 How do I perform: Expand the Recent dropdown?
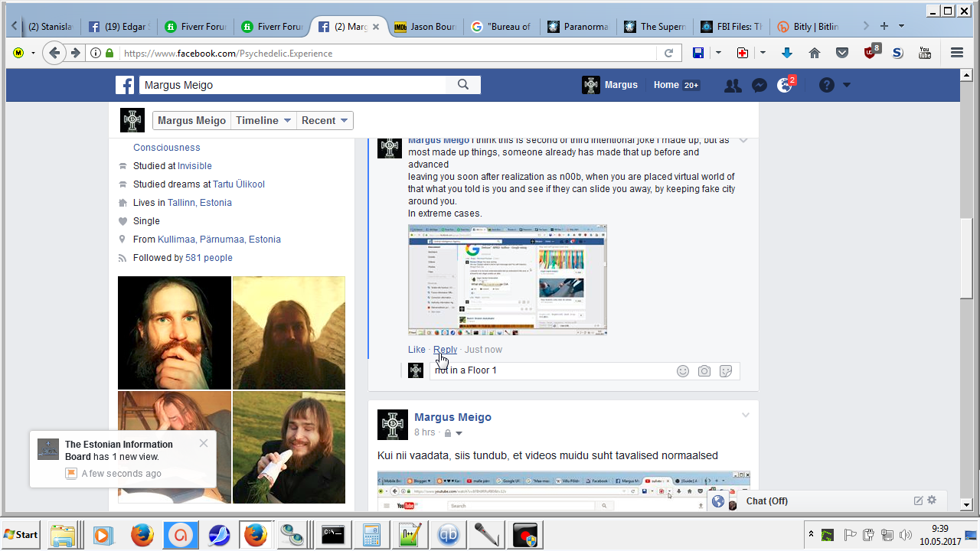point(325,120)
